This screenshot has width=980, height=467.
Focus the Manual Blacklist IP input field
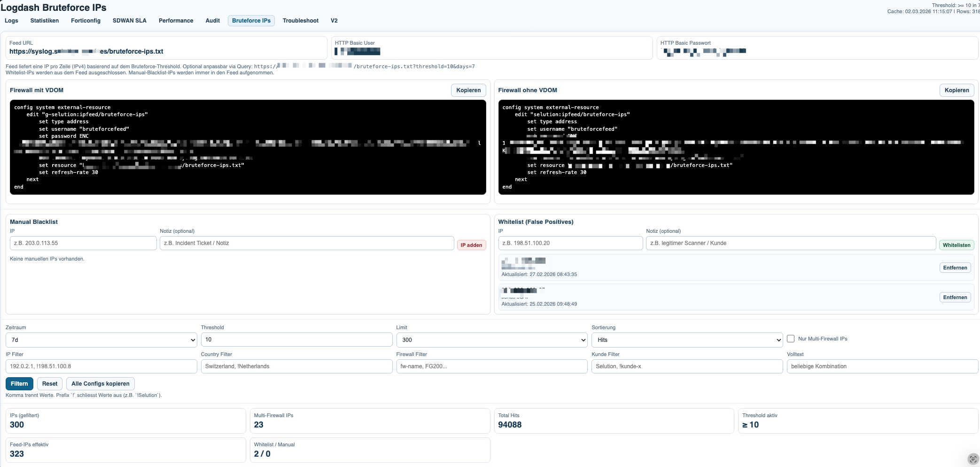coord(83,243)
